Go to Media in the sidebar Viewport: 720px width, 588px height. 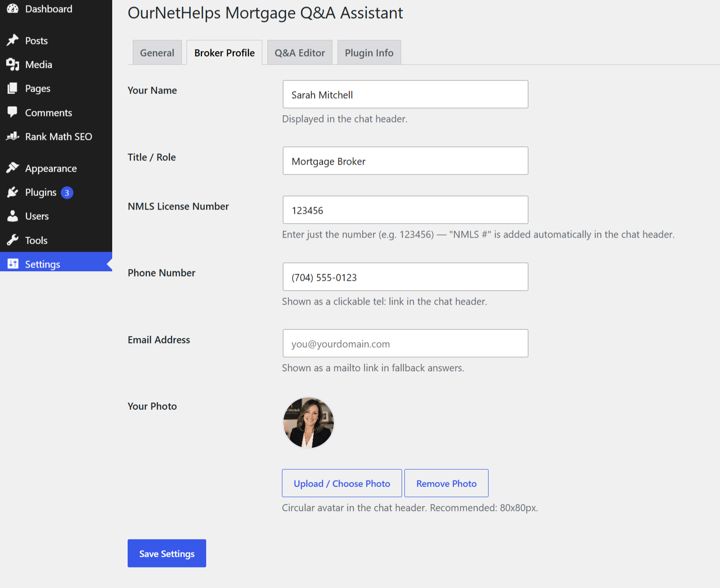coord(39,65)
